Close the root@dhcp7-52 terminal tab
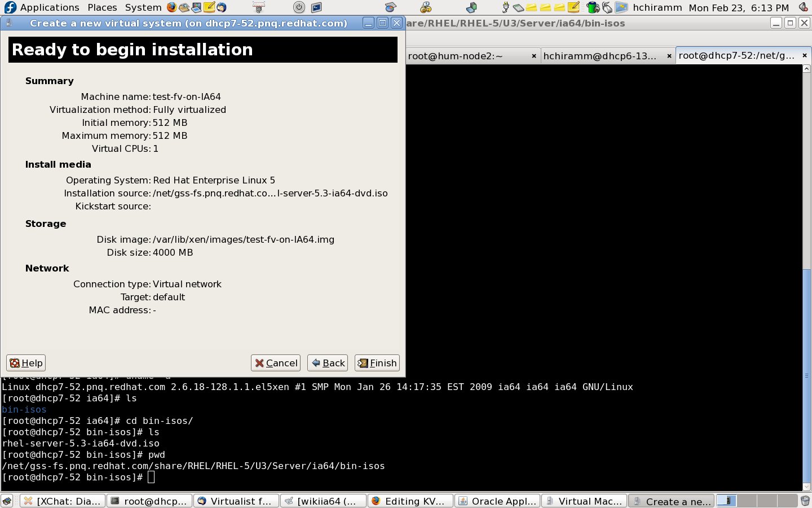Viewport: 812px width, 508px height. pyautogui.click(x=805, y=55)
